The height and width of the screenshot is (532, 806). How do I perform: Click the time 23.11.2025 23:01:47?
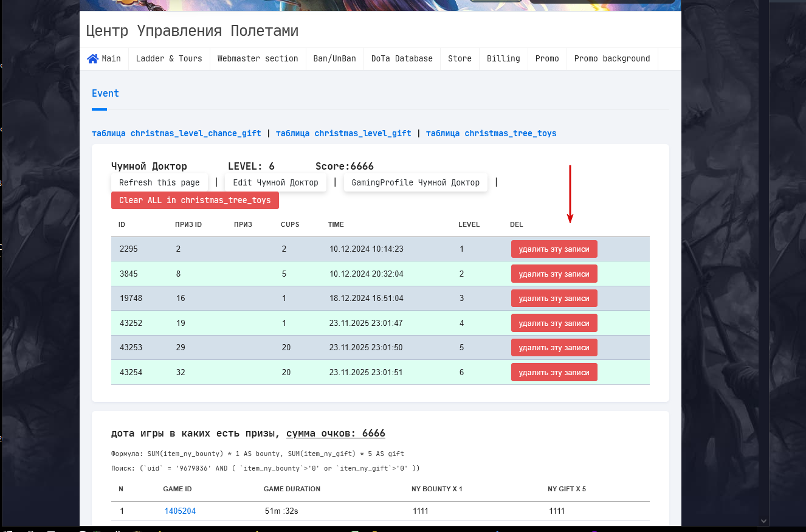tap(367, 323)
